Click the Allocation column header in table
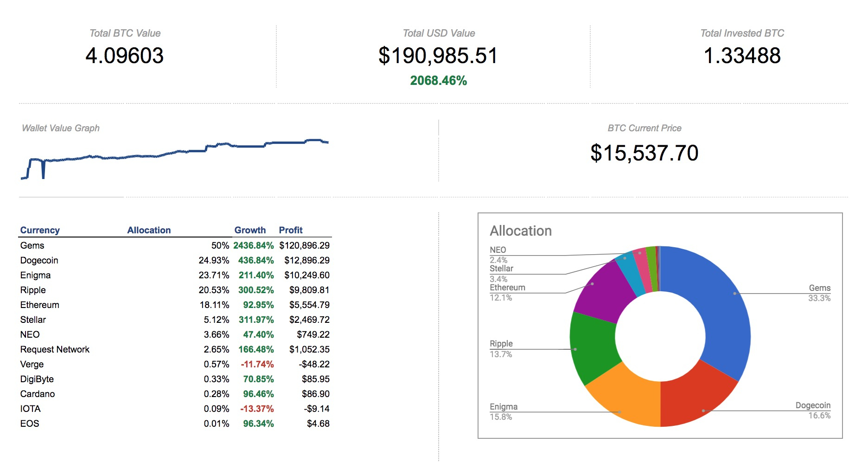Viewport: 868px width, 462px height. click(149, 230)
